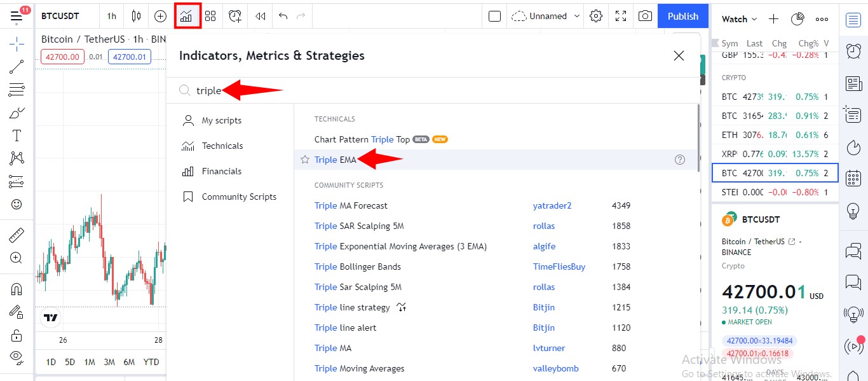
Task: Set the chart range to YTD
Action: (x=151, y=362)
